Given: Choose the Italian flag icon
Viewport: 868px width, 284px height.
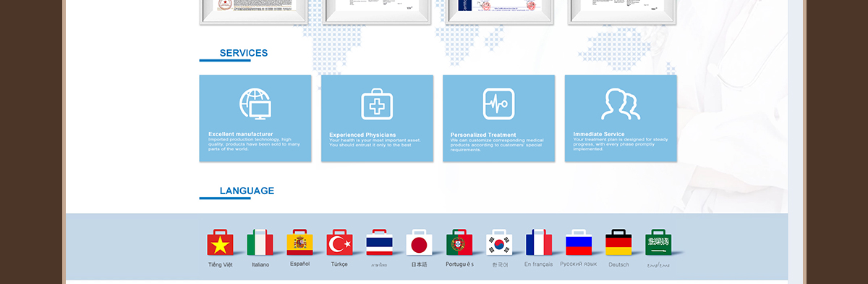Looking at the screenshot, I should coord(260,243).
